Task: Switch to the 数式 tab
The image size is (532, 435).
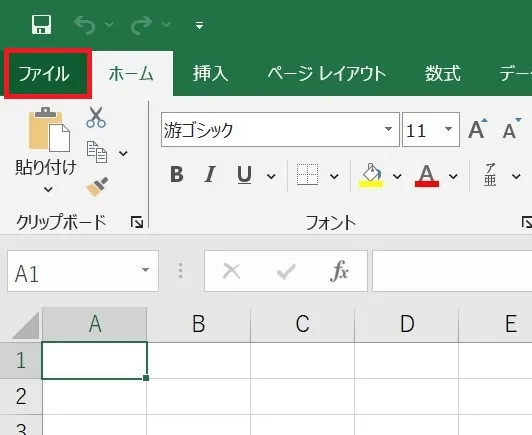Action: (x=443, y=74)
